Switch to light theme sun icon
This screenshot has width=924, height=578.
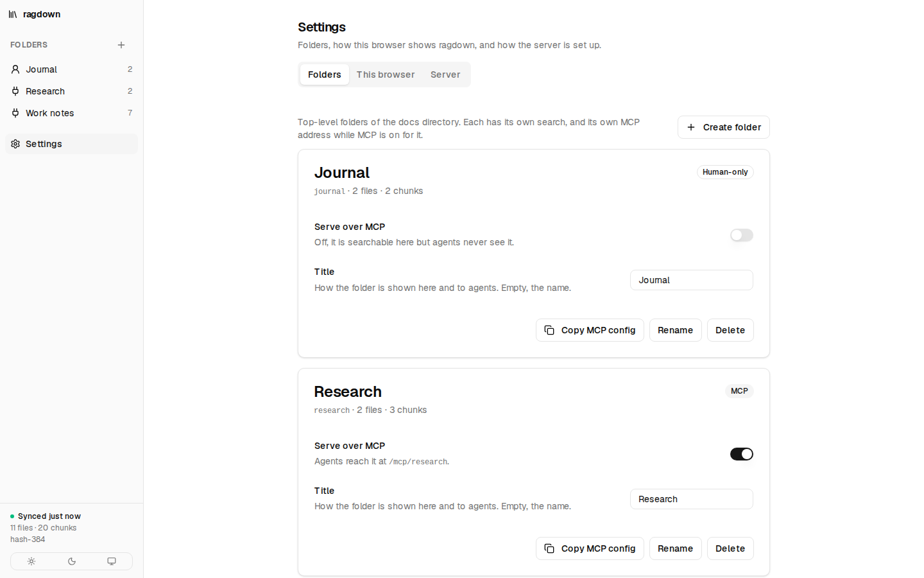(x=31, y=561)
